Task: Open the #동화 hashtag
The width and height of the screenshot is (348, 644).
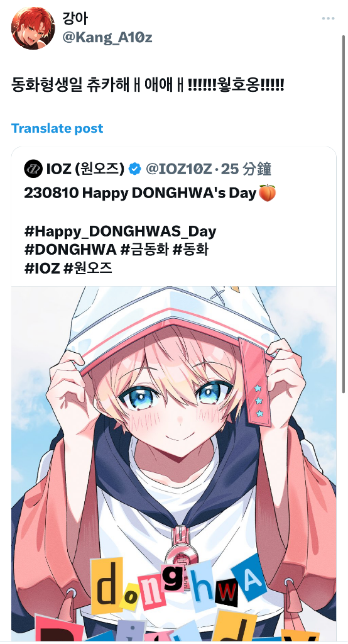Action: coord(191,249)
